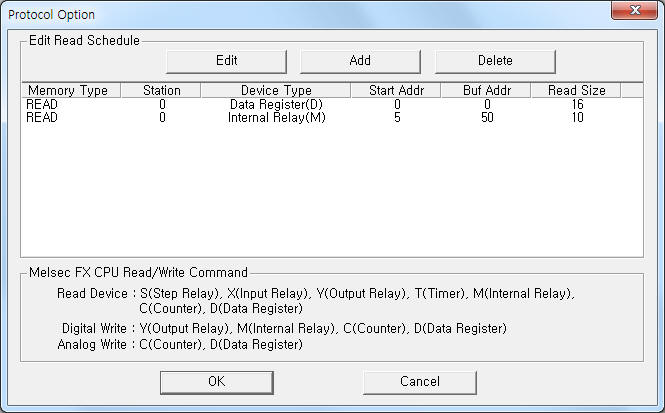Click the Station column header
Screen dimensions: 665x413
161,91
